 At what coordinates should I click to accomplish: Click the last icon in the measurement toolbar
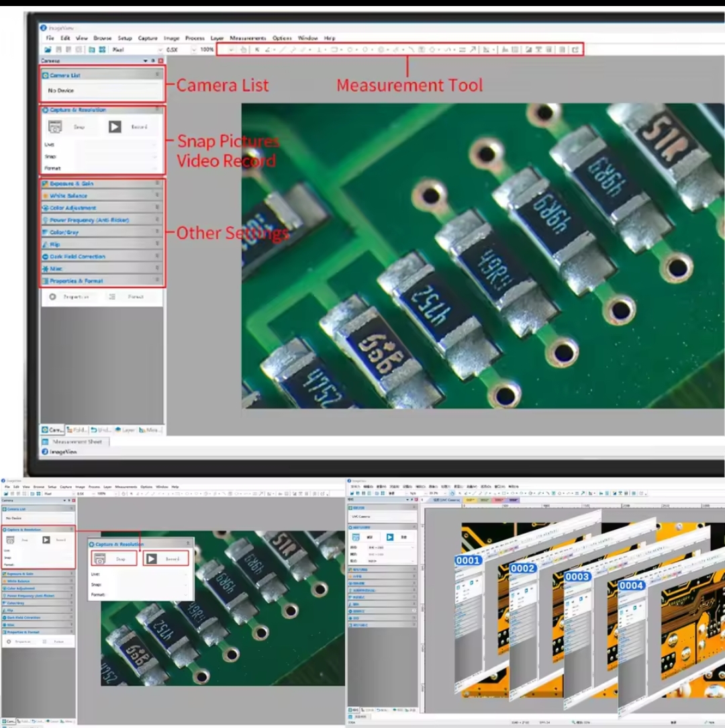(x=575, y=50)
